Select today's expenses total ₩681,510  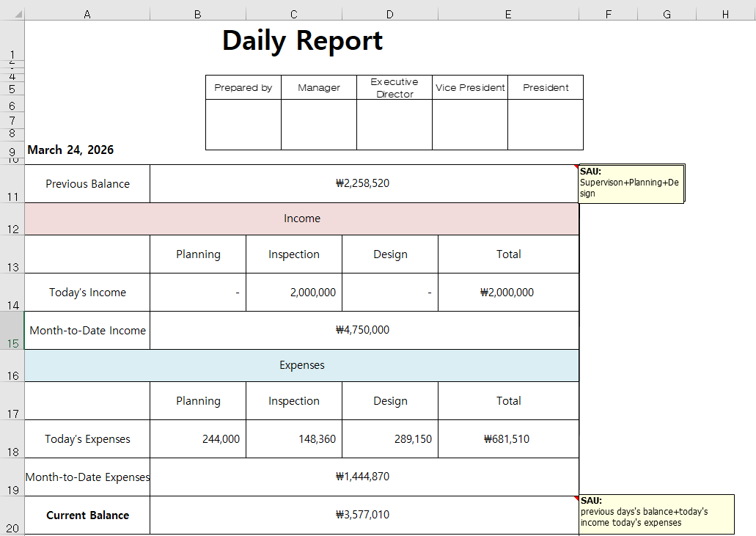point(507,439)
